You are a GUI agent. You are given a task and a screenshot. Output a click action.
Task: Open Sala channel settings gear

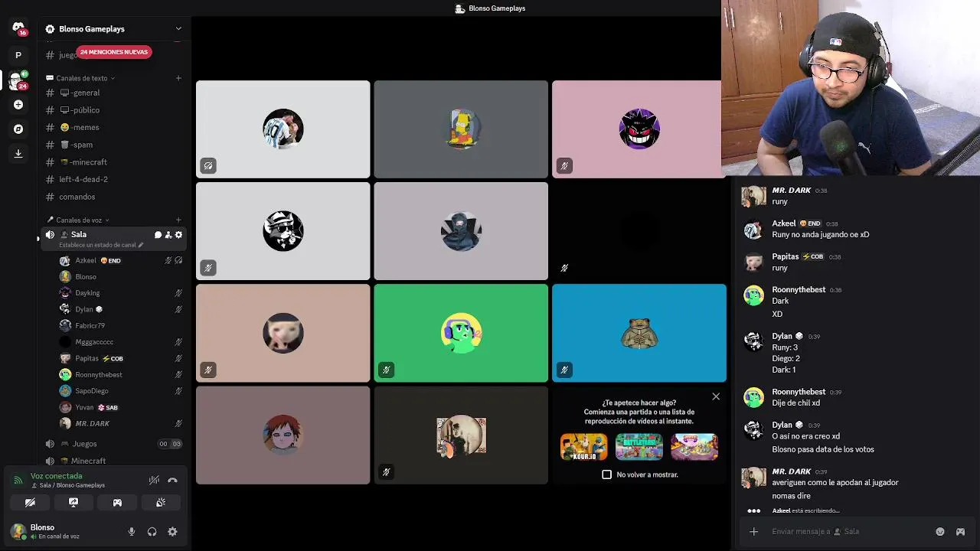click(179, 235)
